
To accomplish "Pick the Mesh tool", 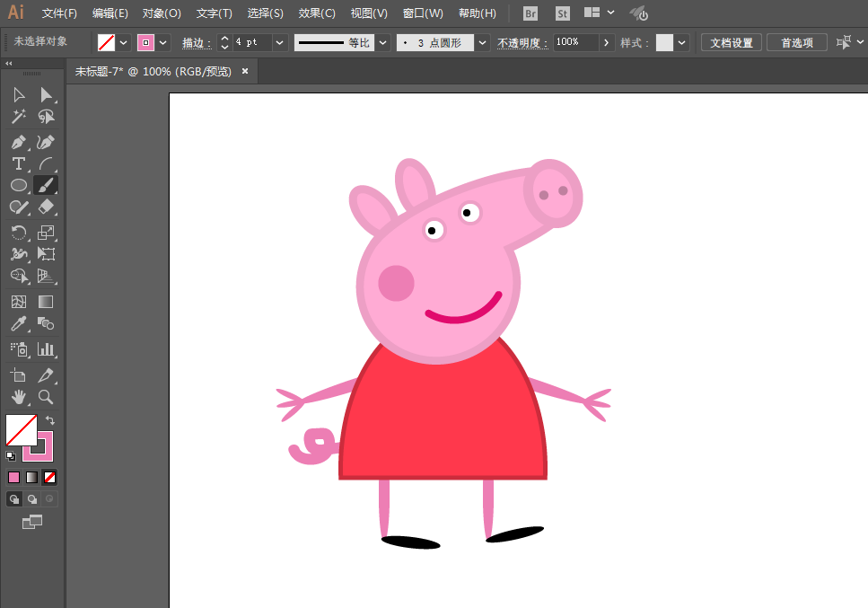I will coord(19,302).
